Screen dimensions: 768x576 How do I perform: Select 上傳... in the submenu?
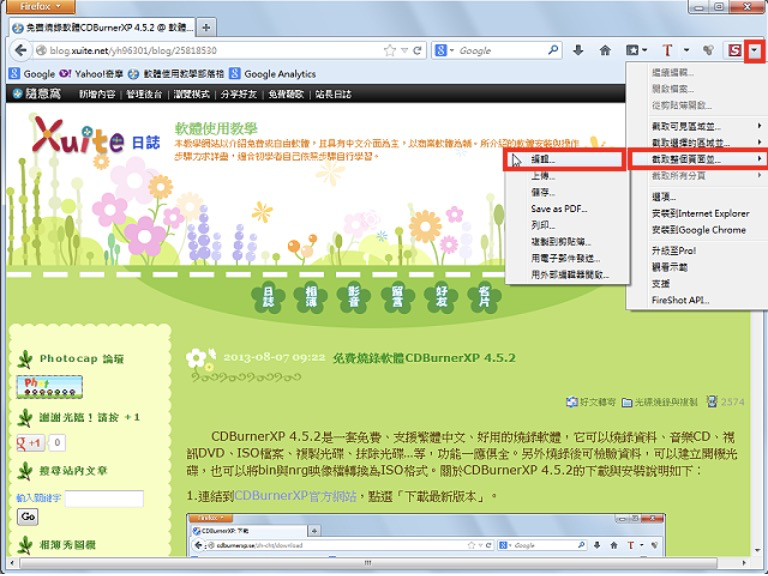pyautogui.click(x=567, y=176)
